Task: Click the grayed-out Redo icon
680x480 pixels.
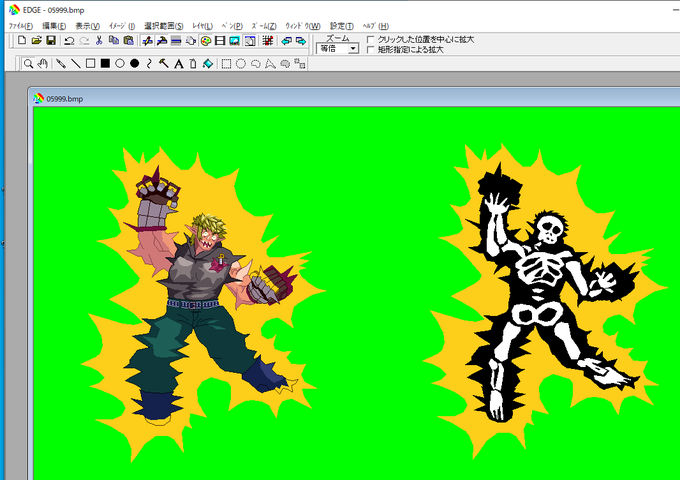Action: (x=84, y=41)
